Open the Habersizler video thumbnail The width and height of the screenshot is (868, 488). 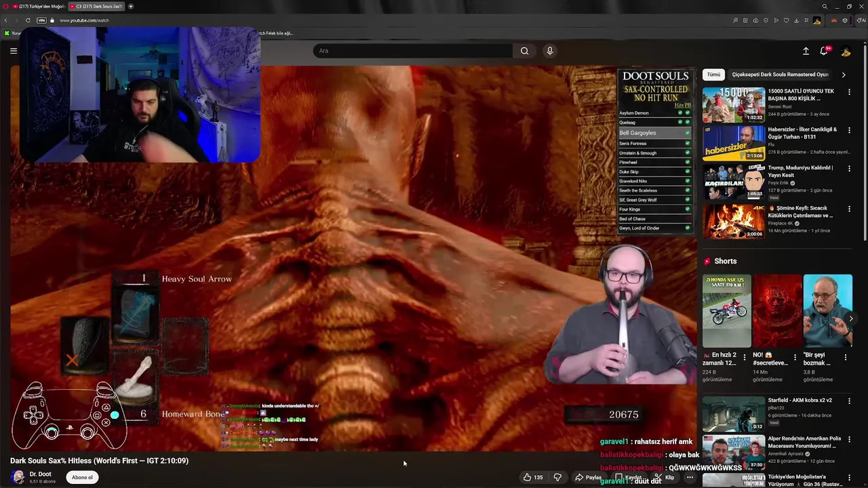click(734, 144)
